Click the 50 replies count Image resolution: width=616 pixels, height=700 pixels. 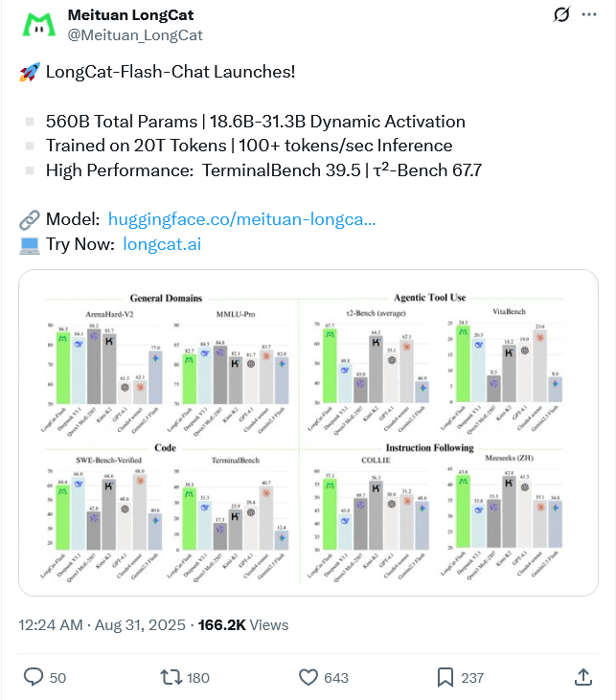tap(57, 678)
